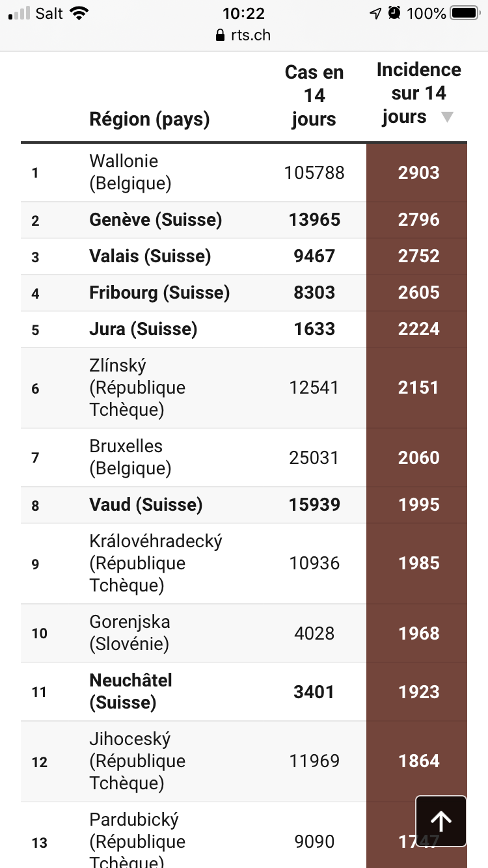This screenshot has height=868, width=488.
Task: Tap the cellular signal bars icon
Action: (20, 14)
